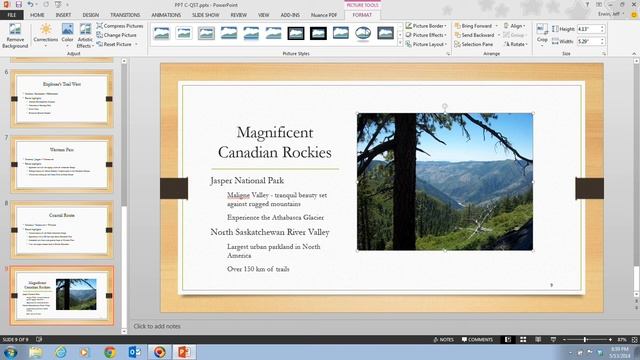Switch to the DESIGN tab
Image resolution: width=640 pixels, height=360 pixels.
(x=91, y=15)
